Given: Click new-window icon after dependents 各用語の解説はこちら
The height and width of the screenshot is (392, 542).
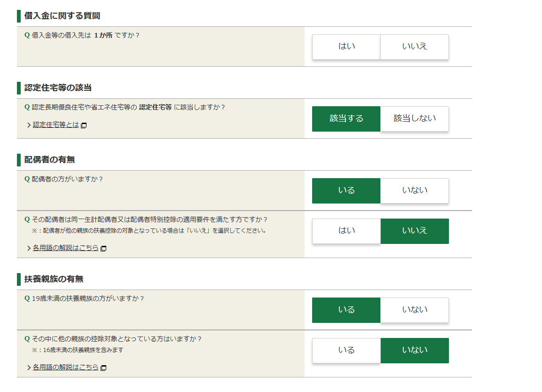Looking at the screenshot, I should tap(103, 368).
